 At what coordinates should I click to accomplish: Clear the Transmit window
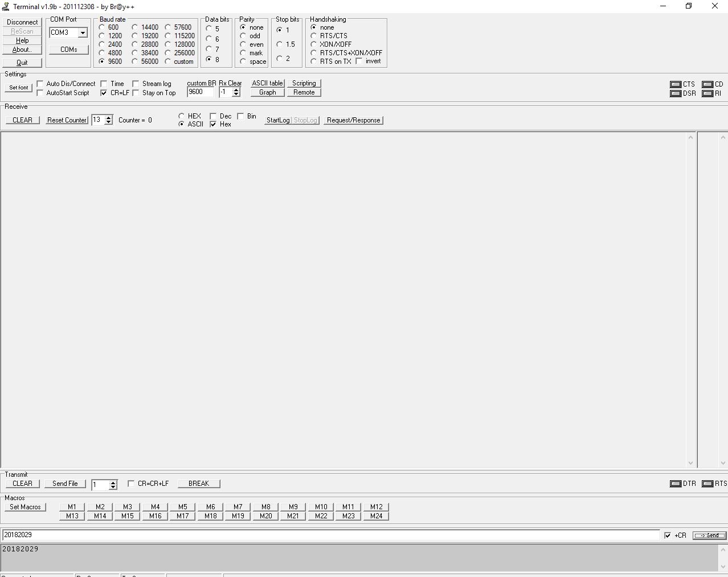[x=23, y=484]
